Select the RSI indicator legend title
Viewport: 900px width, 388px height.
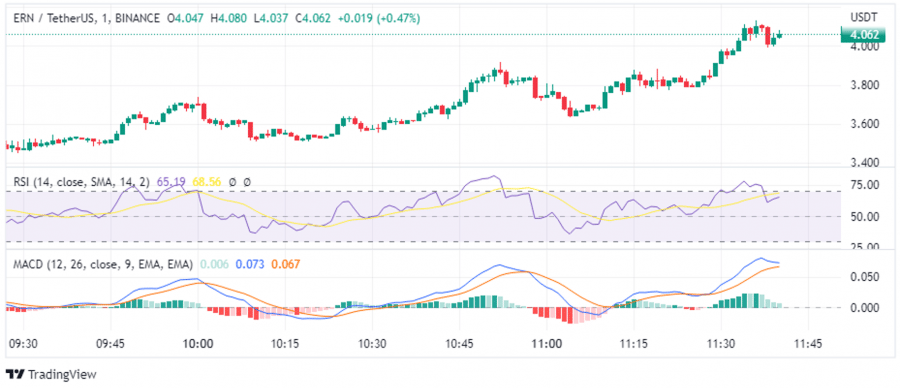click(x=81, y=182)
